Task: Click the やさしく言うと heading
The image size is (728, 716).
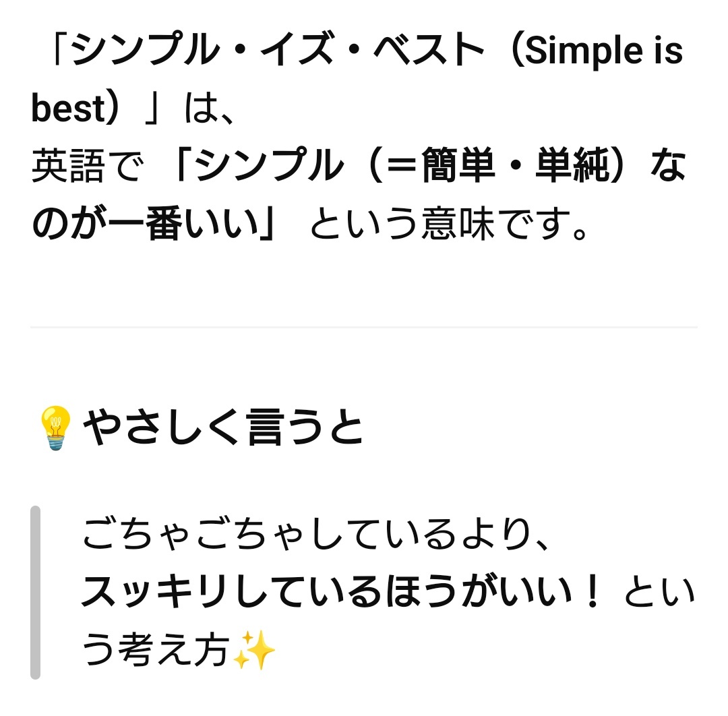Action: (223, 428)
